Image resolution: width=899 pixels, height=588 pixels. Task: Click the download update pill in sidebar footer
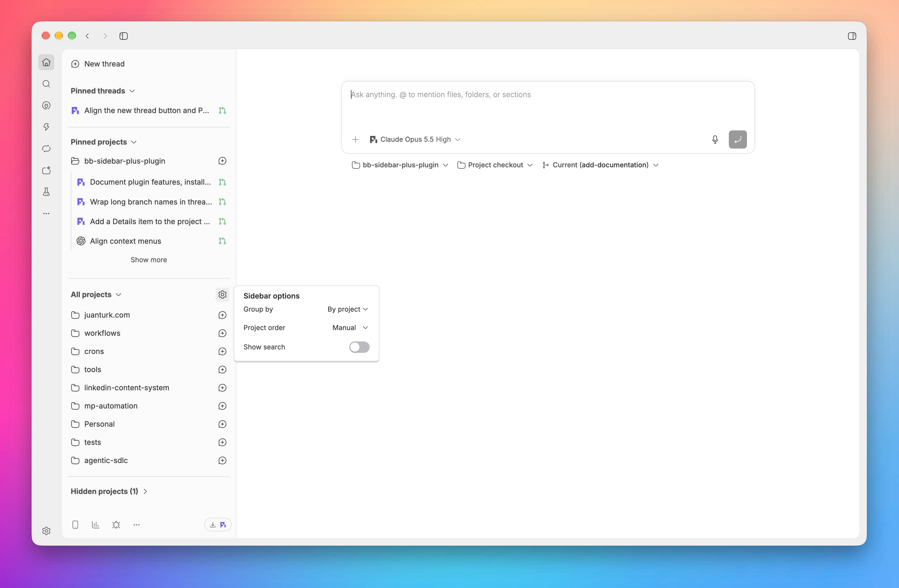218,525
